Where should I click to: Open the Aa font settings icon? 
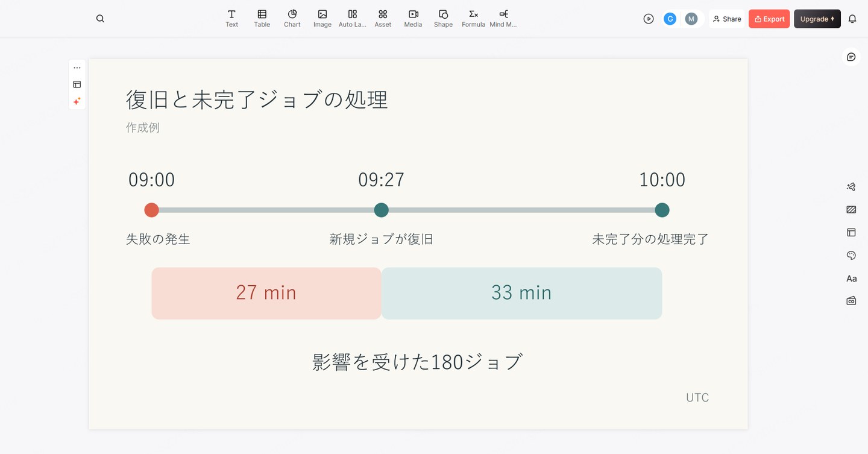[x=851, y=279]
